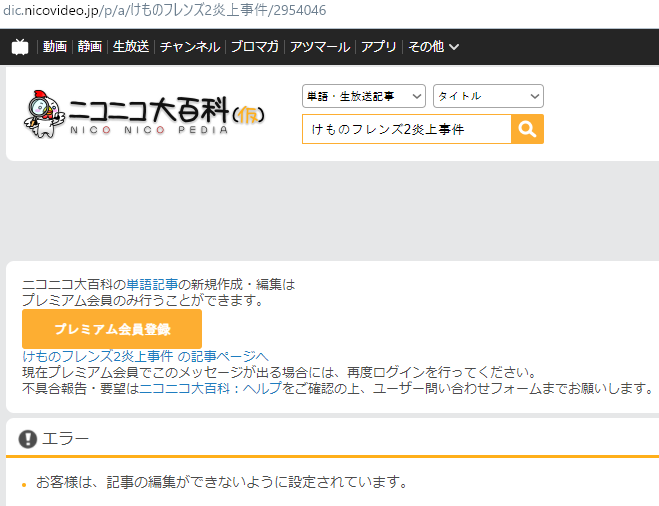Click the text お客様は、記事の編集ができないように設定されています。
659x506 pixels.
[x=222, y=482]
